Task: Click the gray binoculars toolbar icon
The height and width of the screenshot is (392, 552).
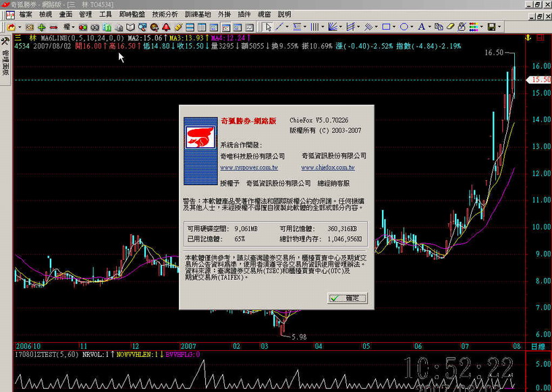Action: coord(95,27)
